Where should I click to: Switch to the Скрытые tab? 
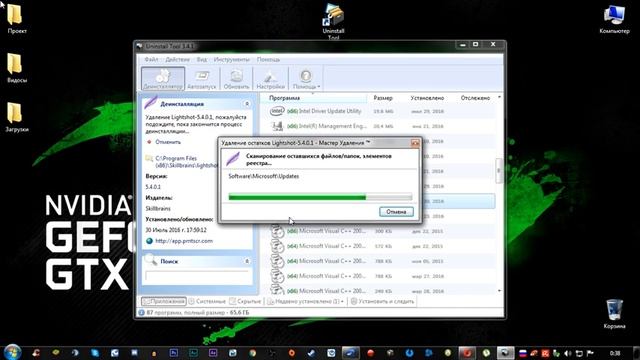[245, 301]
